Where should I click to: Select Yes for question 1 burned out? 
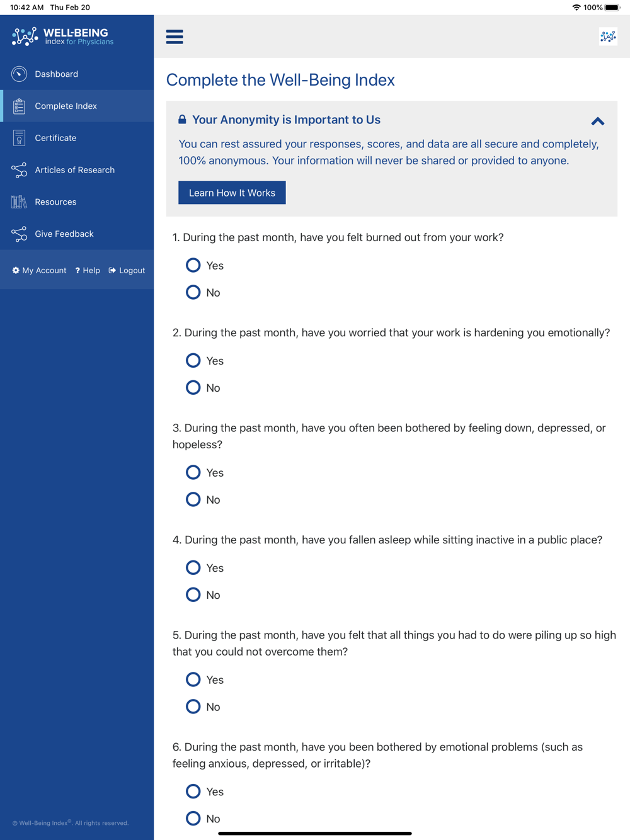pyautogui.click(x=193, y=265)
